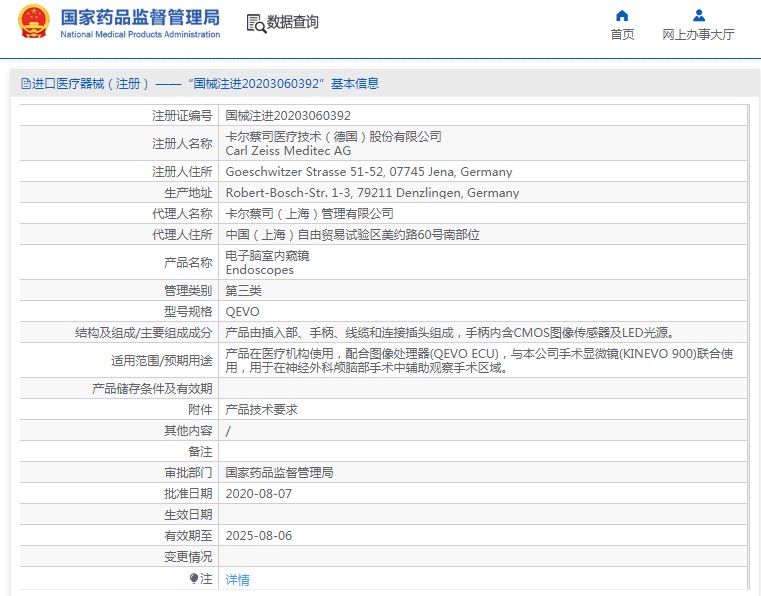This screenshot has width=761, height=596.
Task: Click the 首页 text link
Action: (x=622, y=34)
